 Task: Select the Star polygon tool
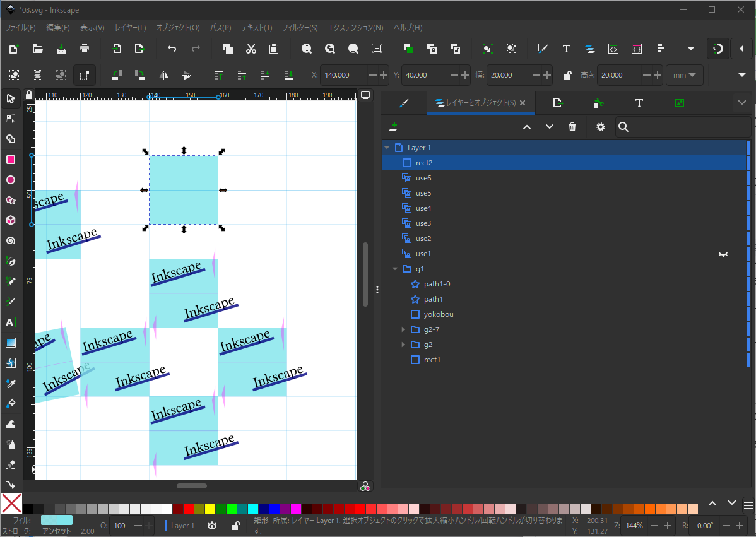pyautogui.click(x=11, y=200)
